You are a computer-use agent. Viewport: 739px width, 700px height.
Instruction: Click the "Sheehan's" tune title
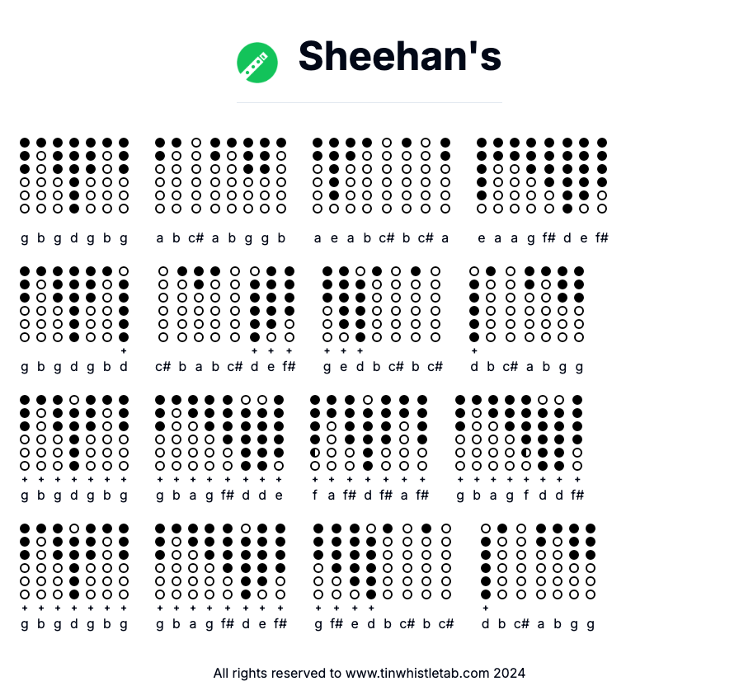click(399, 57)
